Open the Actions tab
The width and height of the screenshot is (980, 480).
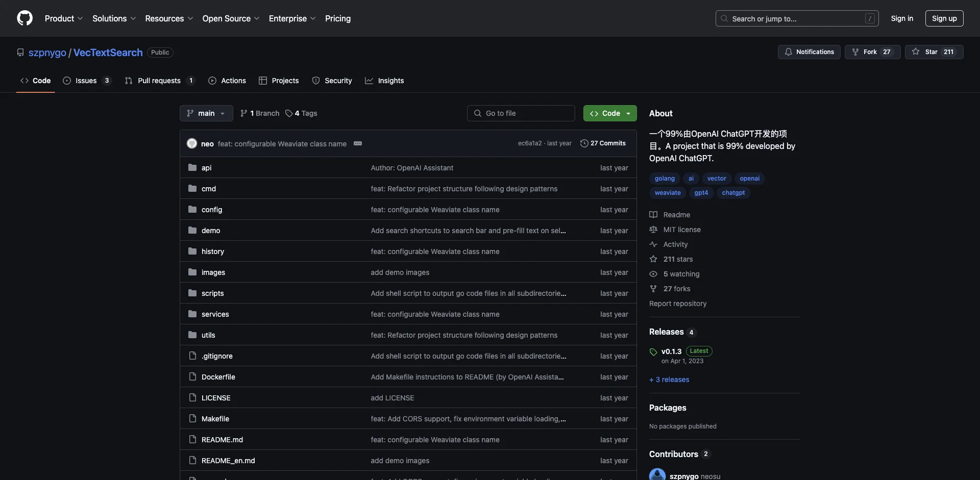pos(227,81)
